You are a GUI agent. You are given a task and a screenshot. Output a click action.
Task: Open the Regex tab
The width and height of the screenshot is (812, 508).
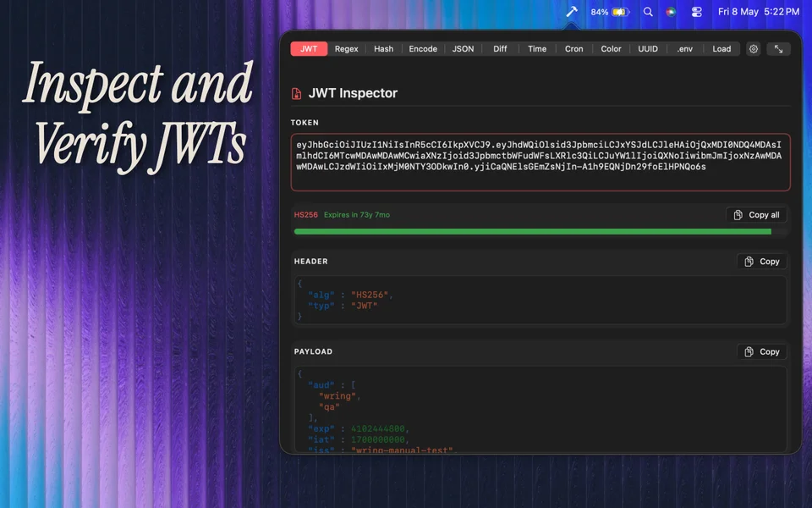(x=347, y=49)
